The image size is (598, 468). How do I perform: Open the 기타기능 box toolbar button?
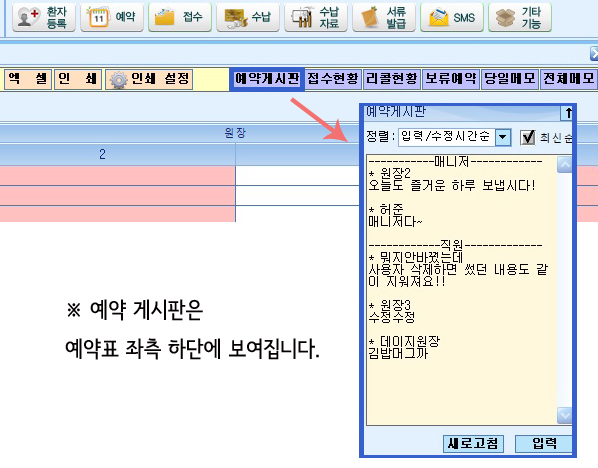(x=520, y=17)
